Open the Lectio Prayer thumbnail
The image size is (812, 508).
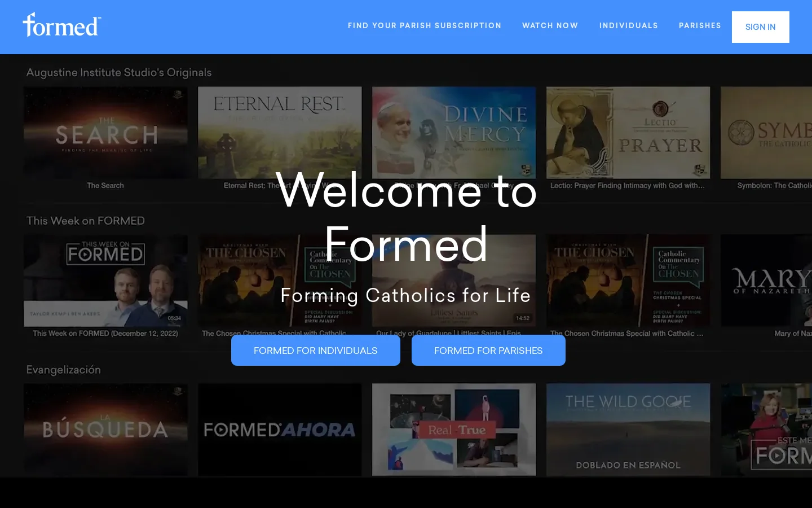[x=628, y=133]
